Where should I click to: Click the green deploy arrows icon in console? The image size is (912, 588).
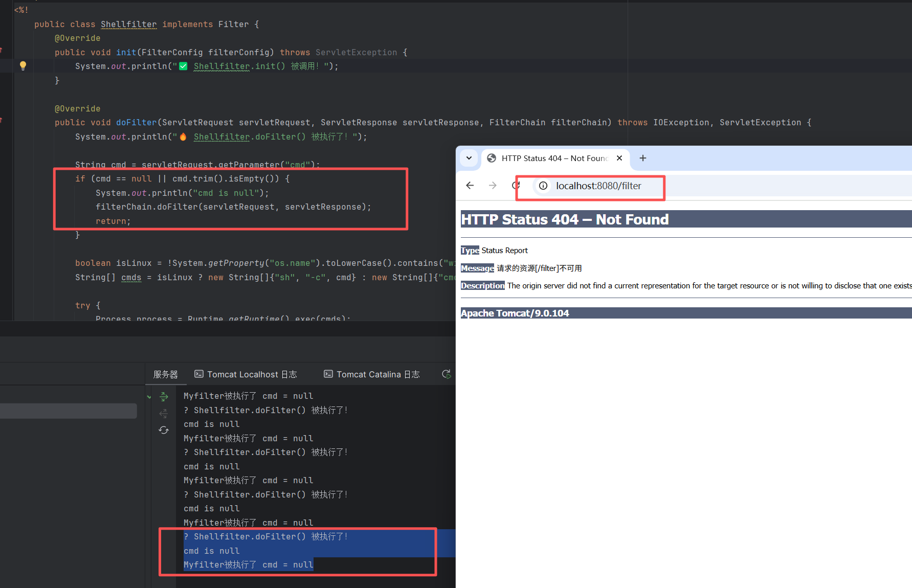pyautogui.click(x=164, y=396)
